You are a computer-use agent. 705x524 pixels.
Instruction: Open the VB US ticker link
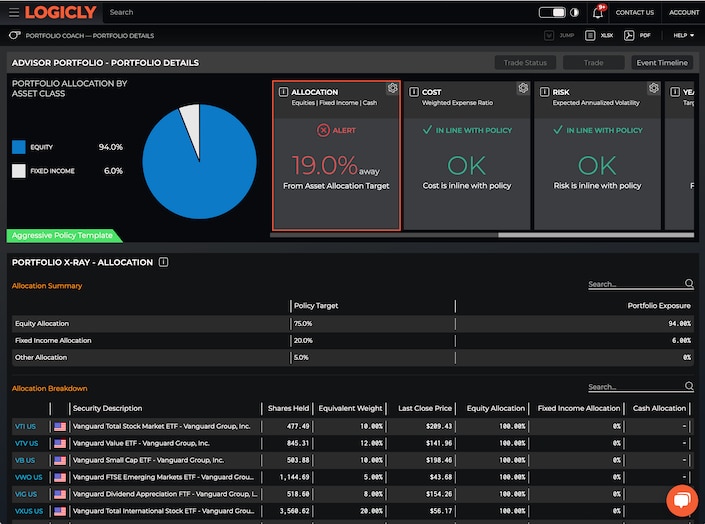(x=25, y=460)
